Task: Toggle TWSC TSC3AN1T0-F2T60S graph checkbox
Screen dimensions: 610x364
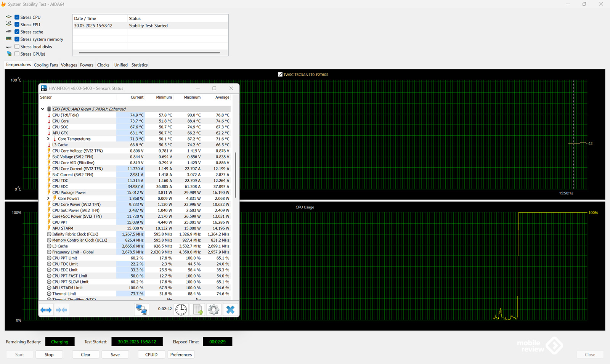Action: point(280,75)
